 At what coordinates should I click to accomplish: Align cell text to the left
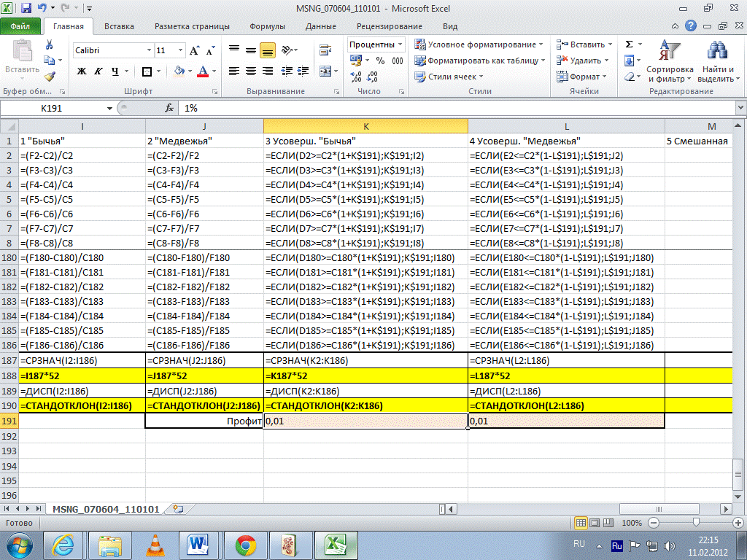(234, 71)
